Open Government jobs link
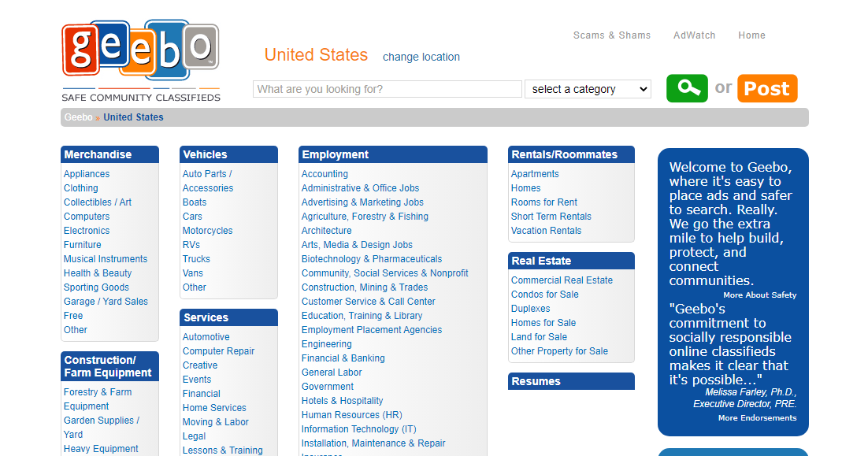This screenshot has width=868, height=456. pos(327,387)
